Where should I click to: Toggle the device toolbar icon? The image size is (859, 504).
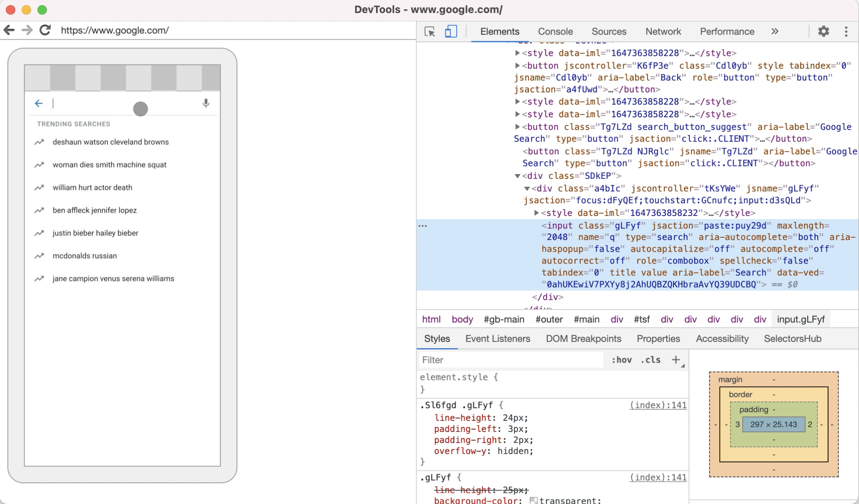coord(451,32)
